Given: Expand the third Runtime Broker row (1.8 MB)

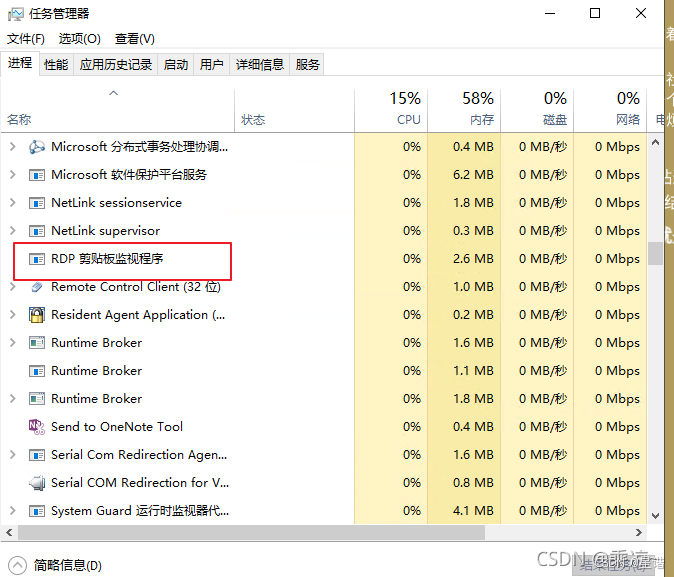Looking at the screenshot, I should (13, 399).
